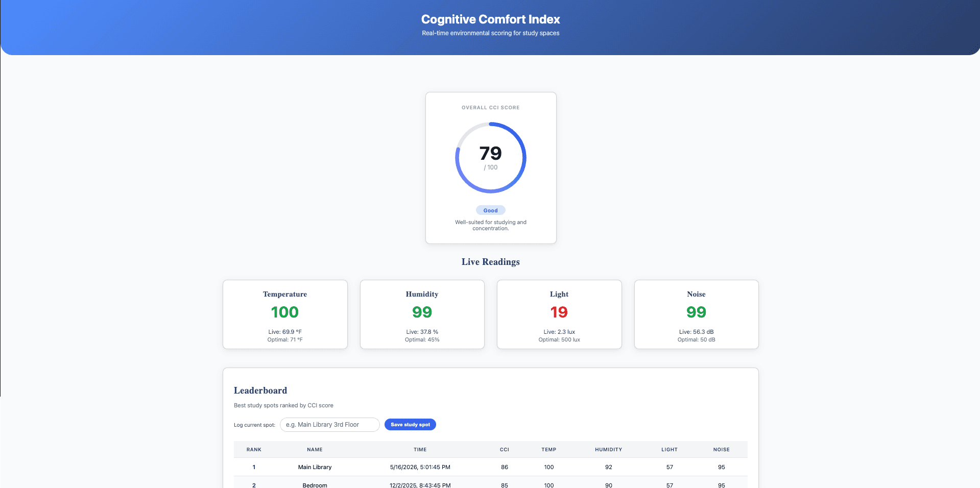This screenshot has height=488, width=980.
Task: Click Optimal: 45% humidity text
Action: pyautogui.click(x=422, y=340)
